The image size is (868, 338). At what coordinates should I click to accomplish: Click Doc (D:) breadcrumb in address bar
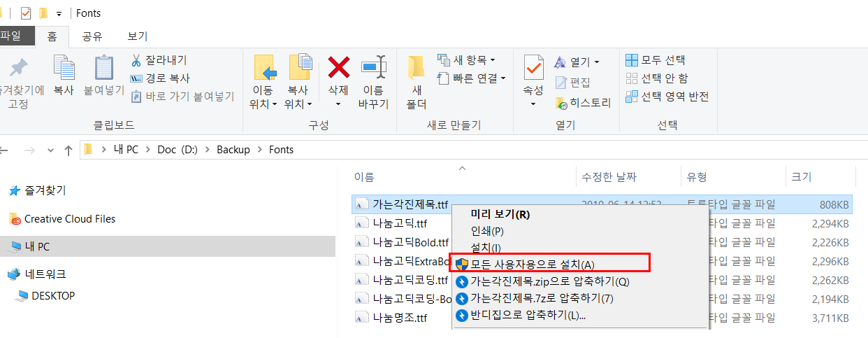[x=178, y=150]
